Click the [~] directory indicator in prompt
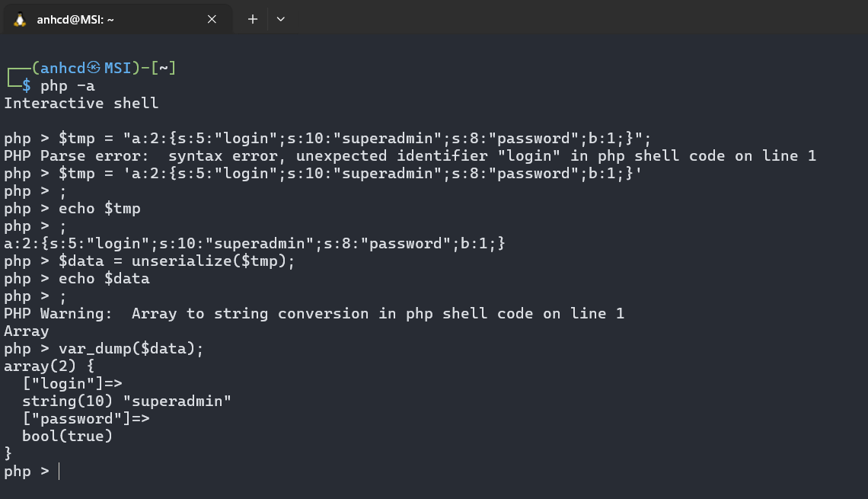The image size is (868, 499). tap(163, 68)
